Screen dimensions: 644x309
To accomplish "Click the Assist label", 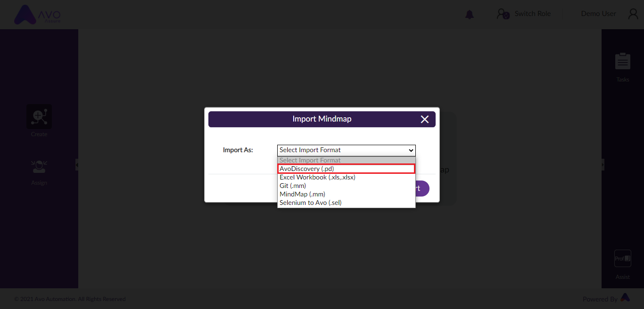I will coord(623,277).
